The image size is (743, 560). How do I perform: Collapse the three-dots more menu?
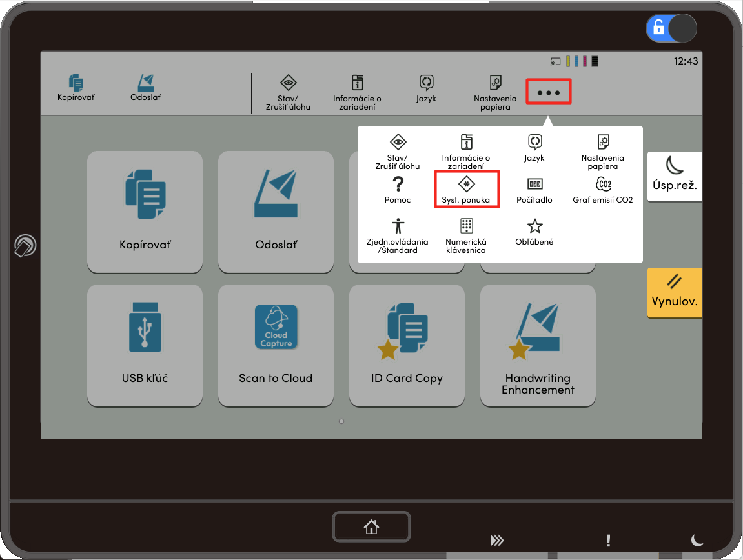point(549,92)
